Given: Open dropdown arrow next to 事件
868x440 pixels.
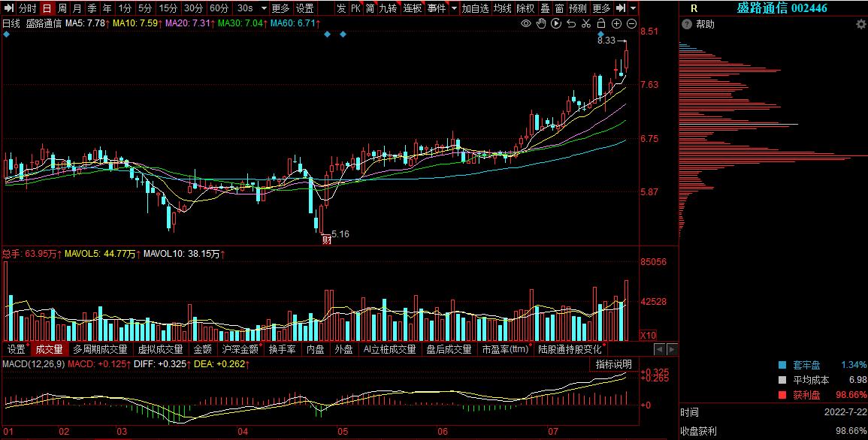Looking at the screenshot, I should tap(454, 8).
